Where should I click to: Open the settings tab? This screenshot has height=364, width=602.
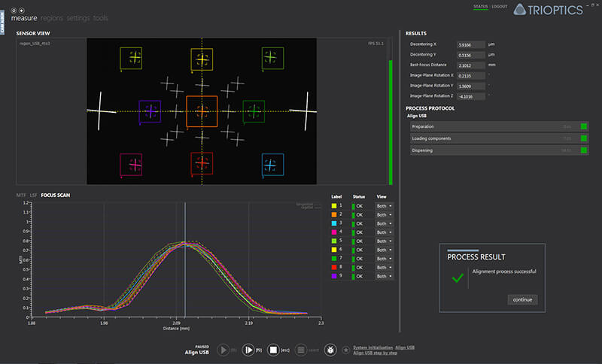[78, 17]
